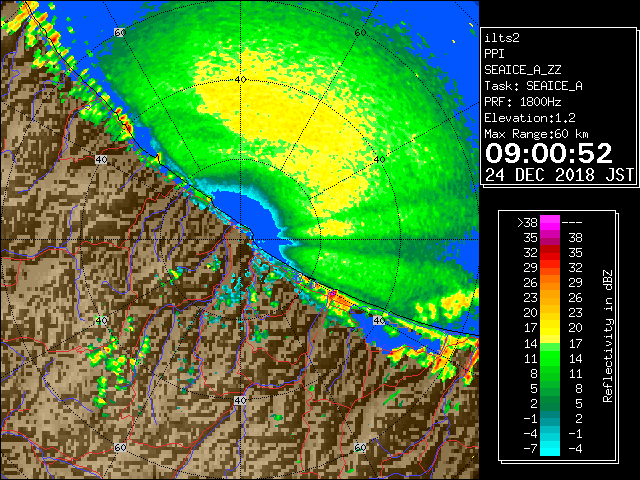Click the 'SEAICE_A_ZZ' product name

[522, 70]
